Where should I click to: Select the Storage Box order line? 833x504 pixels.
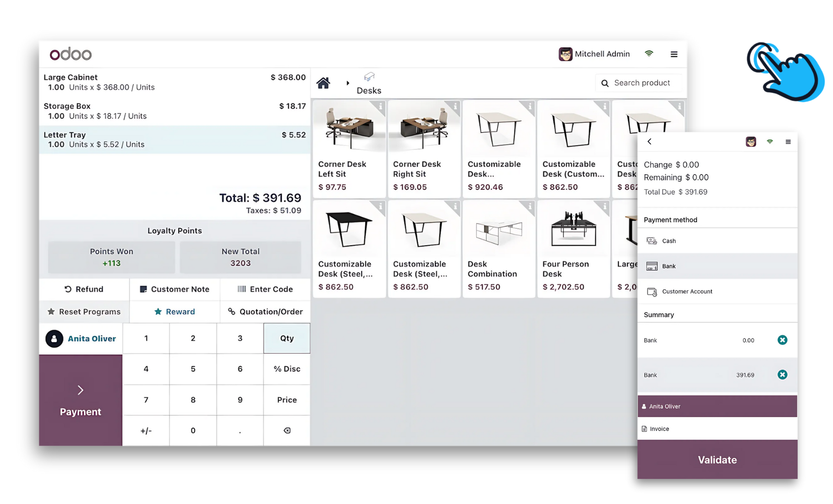pos(174,111)
